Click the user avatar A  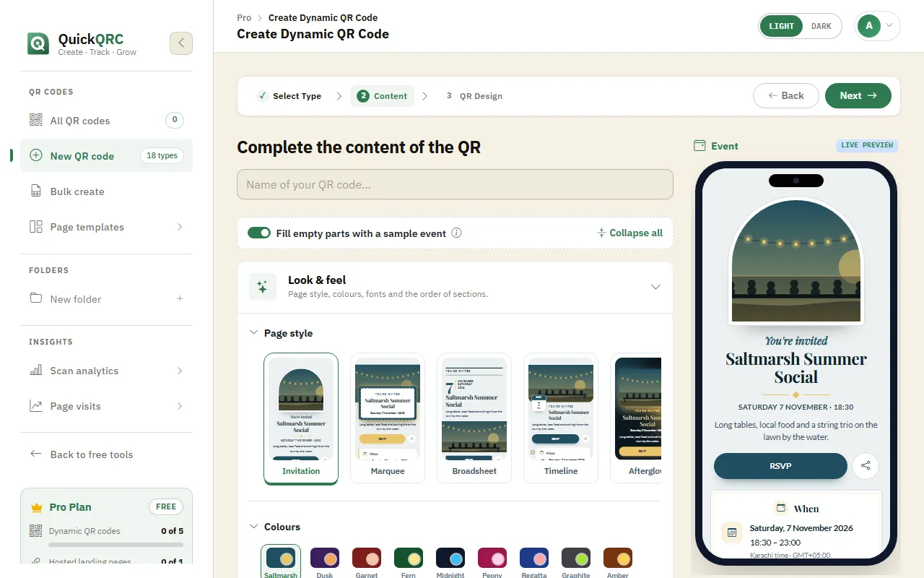(x=869, y=26)
